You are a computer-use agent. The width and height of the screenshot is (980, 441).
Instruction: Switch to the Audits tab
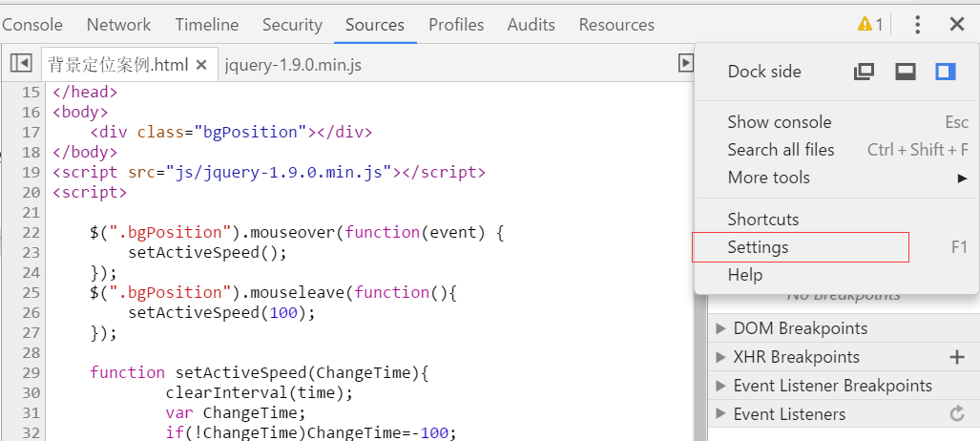pos(532,25)
